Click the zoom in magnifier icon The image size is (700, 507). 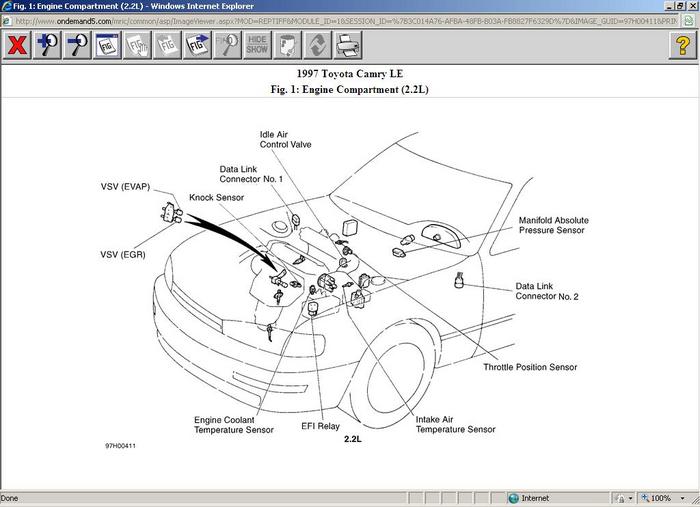click(47, 45)
